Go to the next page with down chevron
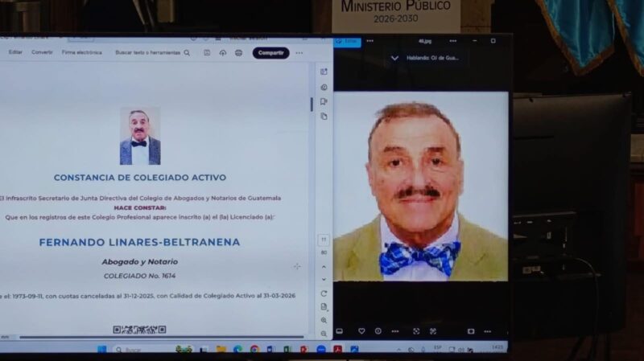 [324, 279]
